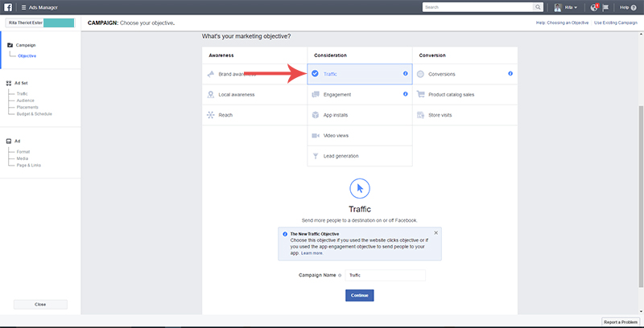Image resolution: width=644 pixels, height=328 pixels.
Task: Click the Report a Problem button
Action: 621,322
